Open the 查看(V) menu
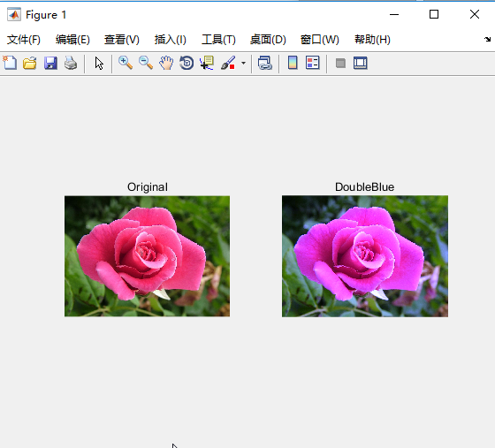The image size is (495, 448). [122, 40]
